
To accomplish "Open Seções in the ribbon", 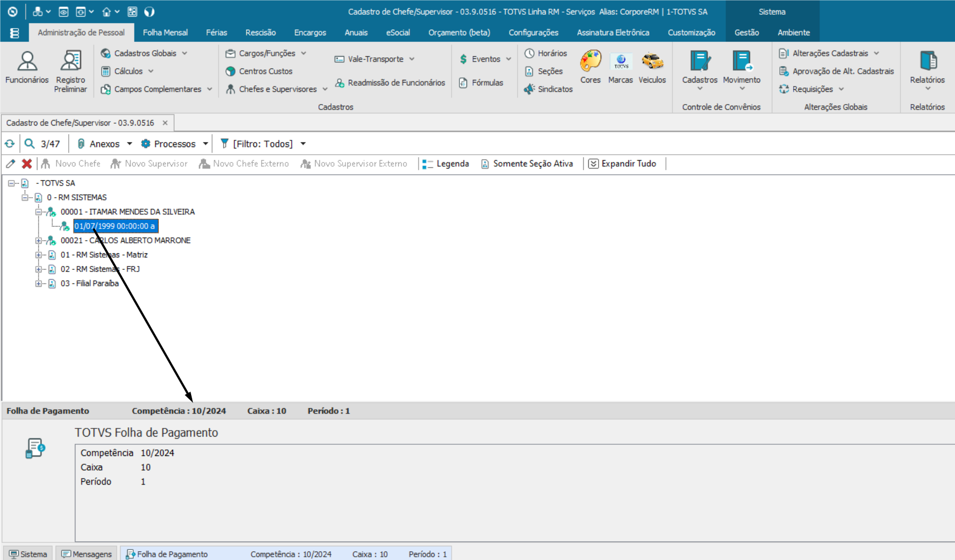I will coord(544,71).
